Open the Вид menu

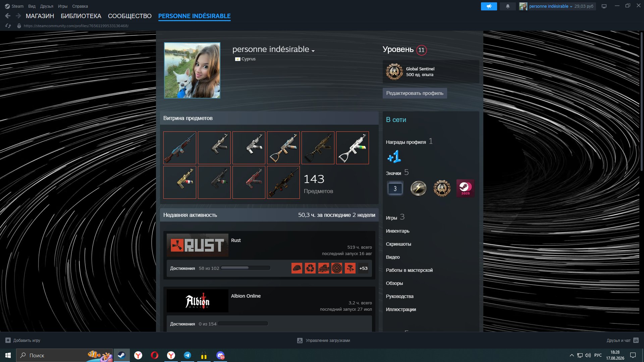[x=32, y=6]
